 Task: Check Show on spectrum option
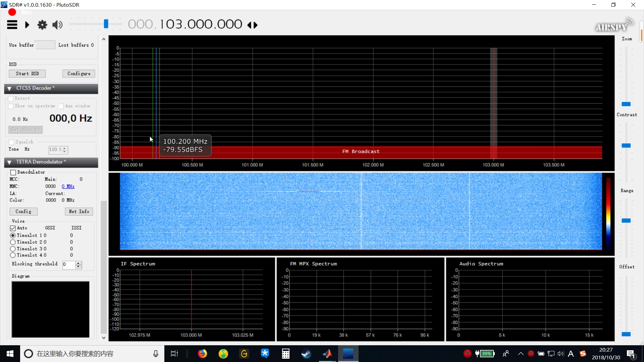point(10,106)
